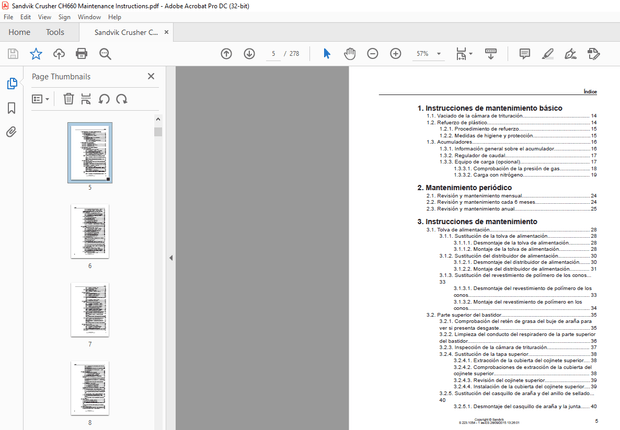
Task: Select page 7 thumbnail
Action: [90, 310]
